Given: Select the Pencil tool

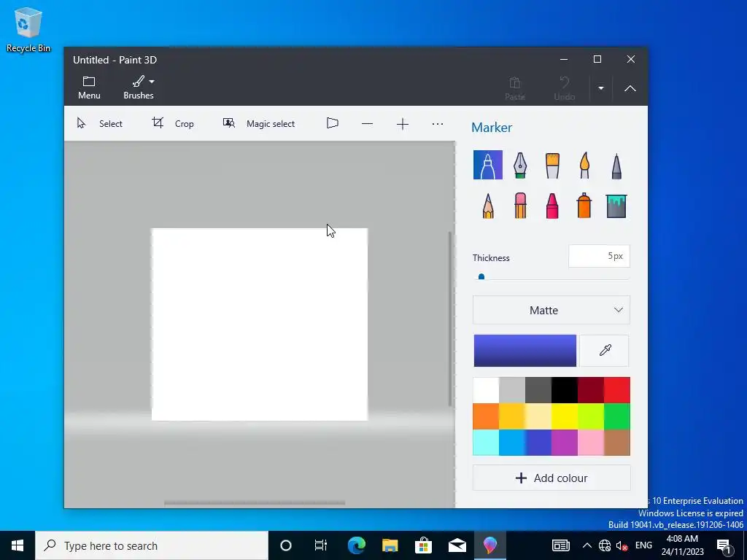Looking at the screenshot, I should tap(488, 206).
